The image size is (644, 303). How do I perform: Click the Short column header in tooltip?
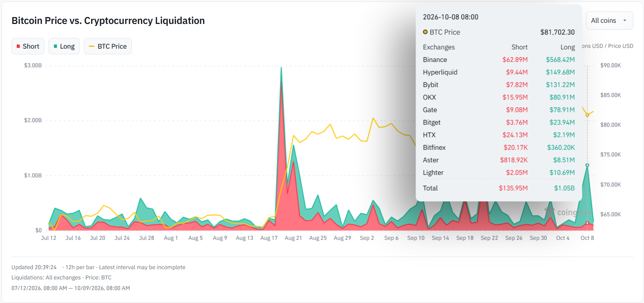(x=519, y=47)
